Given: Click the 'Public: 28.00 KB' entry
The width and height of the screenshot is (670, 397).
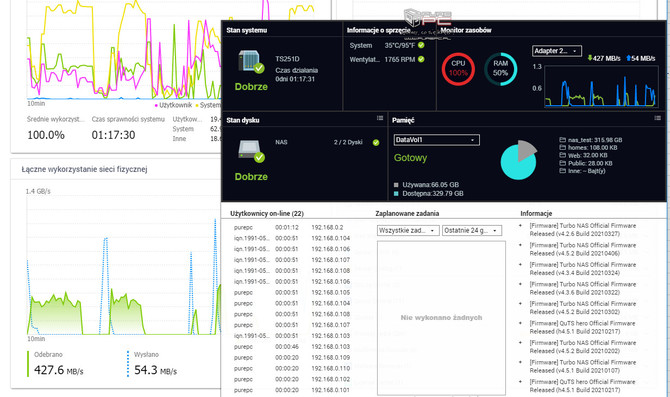Looking at the screenshot, I should tap(590, 163).
